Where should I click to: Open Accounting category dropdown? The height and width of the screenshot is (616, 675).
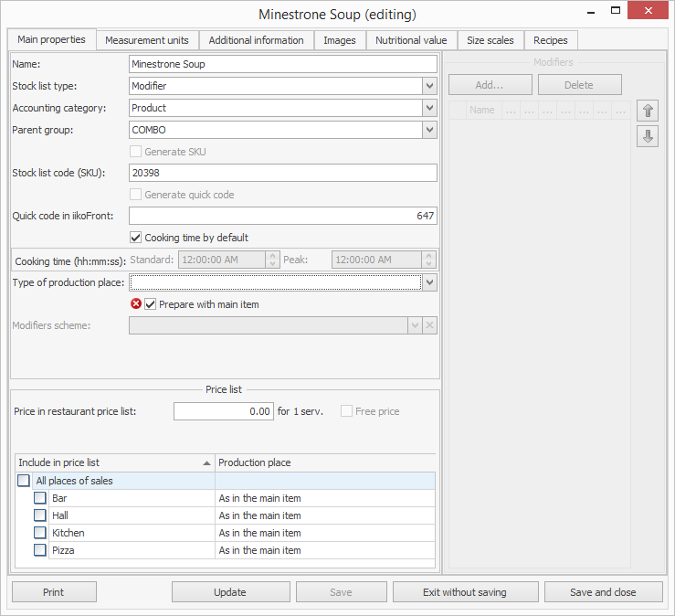pos(429,108)
